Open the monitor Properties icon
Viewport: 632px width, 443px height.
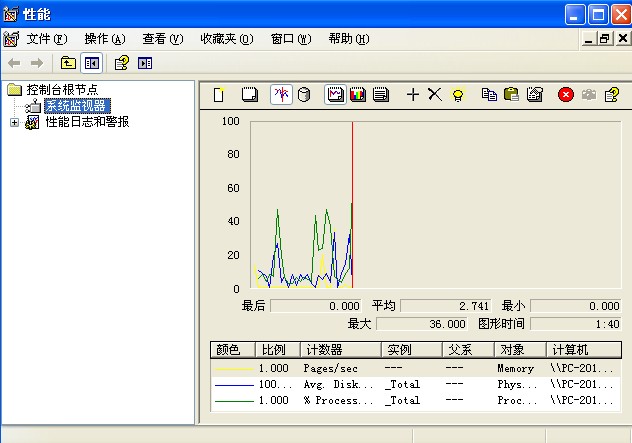pyautogui.click(x=535, y=94)
